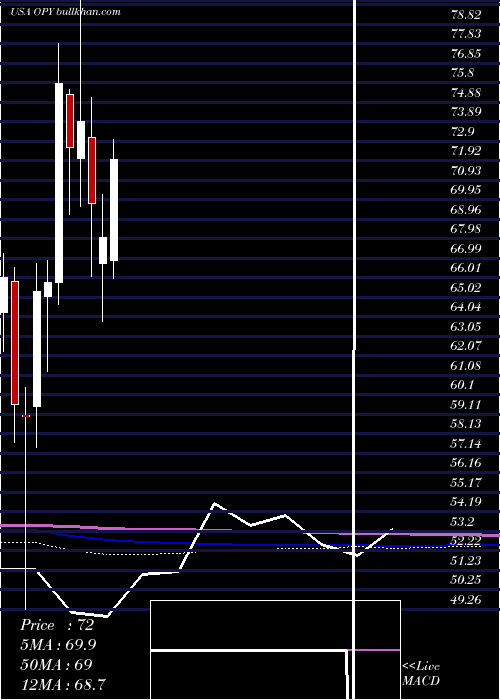Click the tallest white candlestick body

(59, 183)
